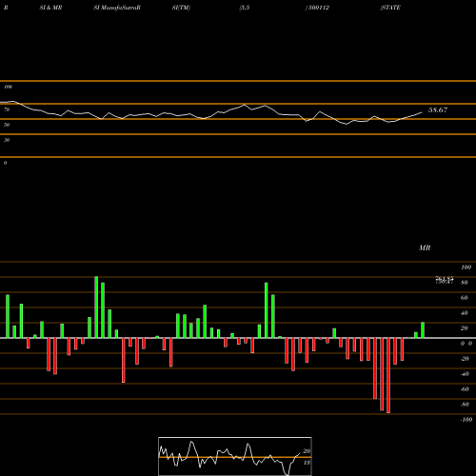
Task: Click the 100 label on upper RSI axis
Action: tap(8, 87)
